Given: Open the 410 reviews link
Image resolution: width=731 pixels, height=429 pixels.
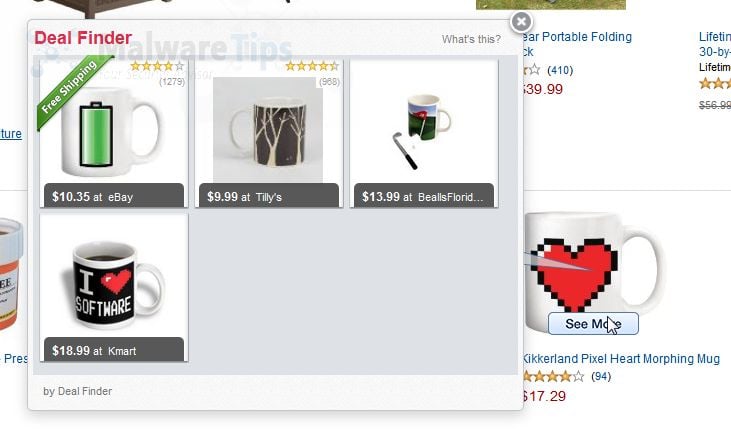Looking at the screenshot, I should coord(559,70).
